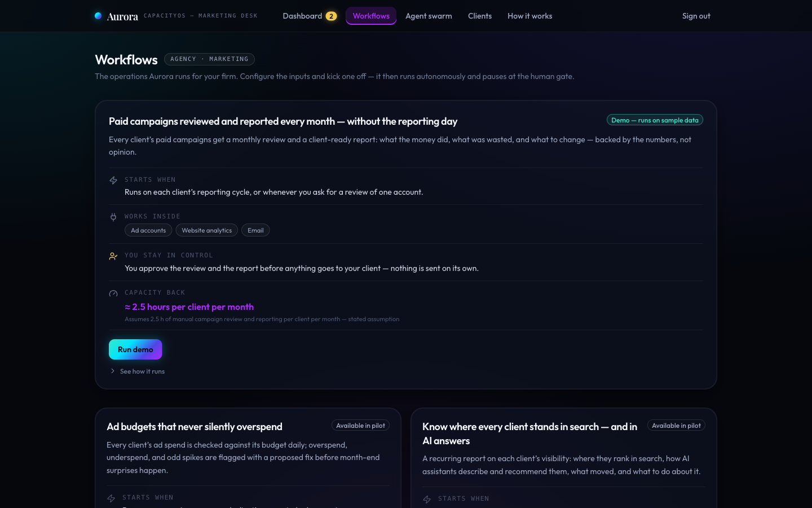Open the Dashboard tab

pyautogui.click(x=310, y=16)
